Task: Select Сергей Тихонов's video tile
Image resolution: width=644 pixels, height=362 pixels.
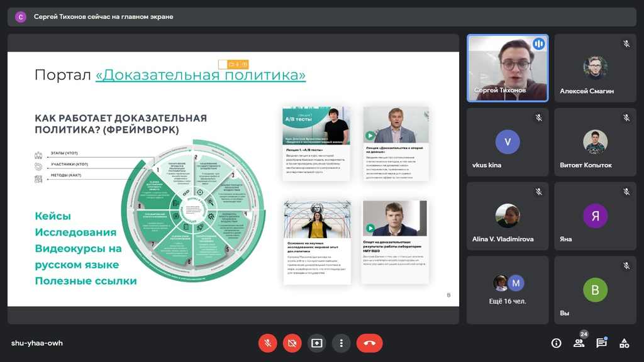Action: [x=508, y=68]
